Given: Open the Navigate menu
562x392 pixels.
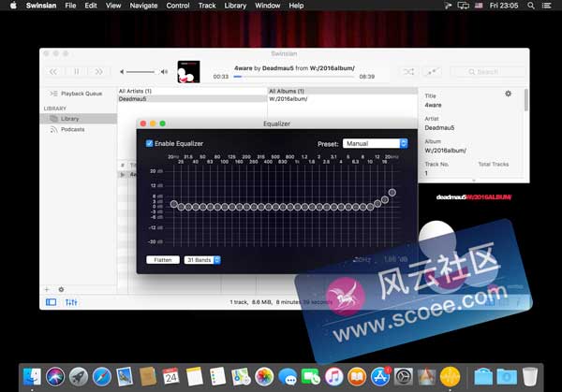Looking at the screenshot, I should pyautogui.click(x=143, y=6).
